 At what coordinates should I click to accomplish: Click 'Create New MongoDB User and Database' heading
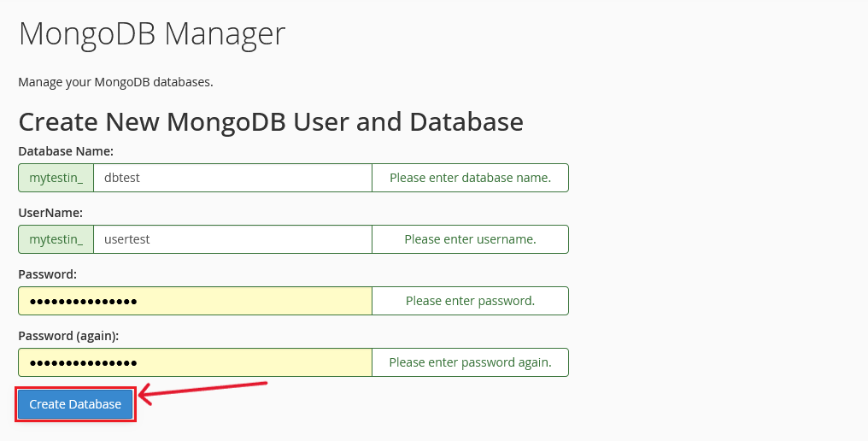point(271,122)
